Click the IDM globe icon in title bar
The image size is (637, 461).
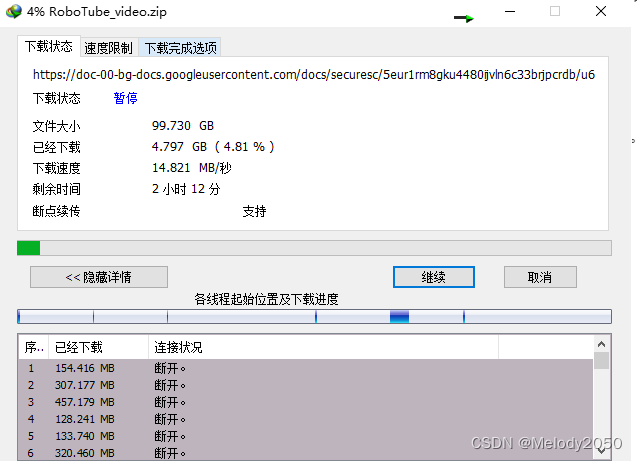coord(13,11)
